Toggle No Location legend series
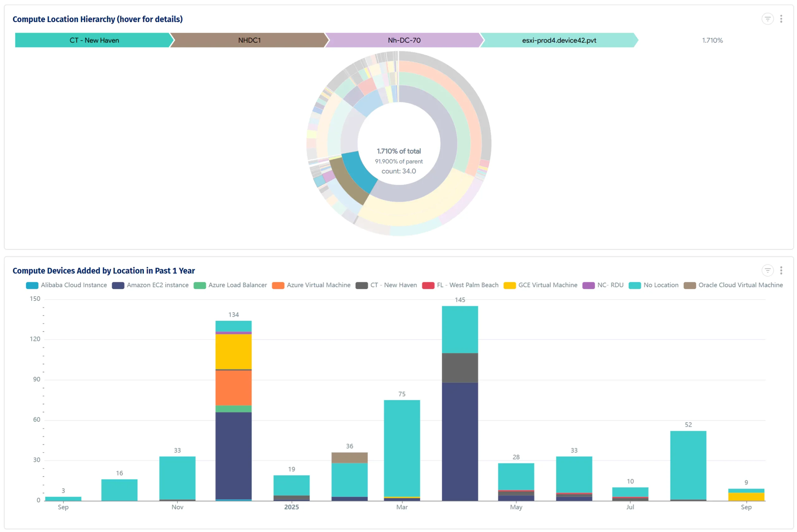 click(661, 285)
